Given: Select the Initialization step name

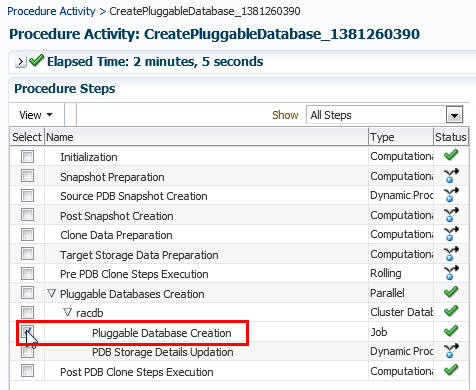Looking at the screenshot, I should [x=89, y=157].
